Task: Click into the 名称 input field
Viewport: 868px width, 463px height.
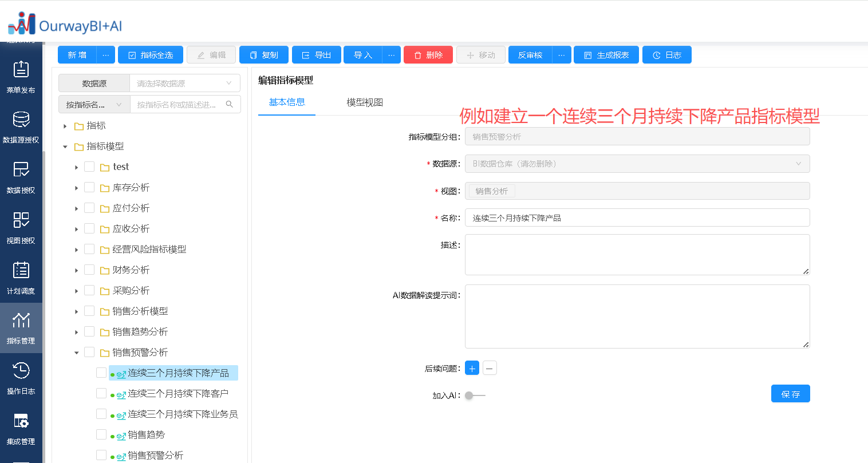Action: pos(637,218)
